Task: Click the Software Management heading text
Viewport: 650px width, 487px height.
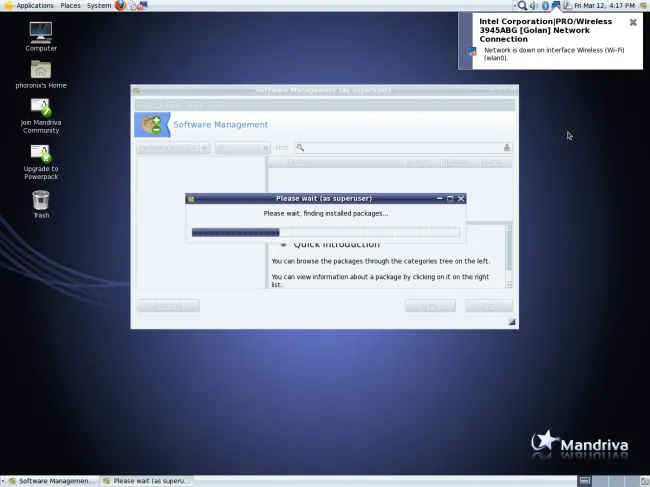Action: pyautogui.click(x=221, y=124)
